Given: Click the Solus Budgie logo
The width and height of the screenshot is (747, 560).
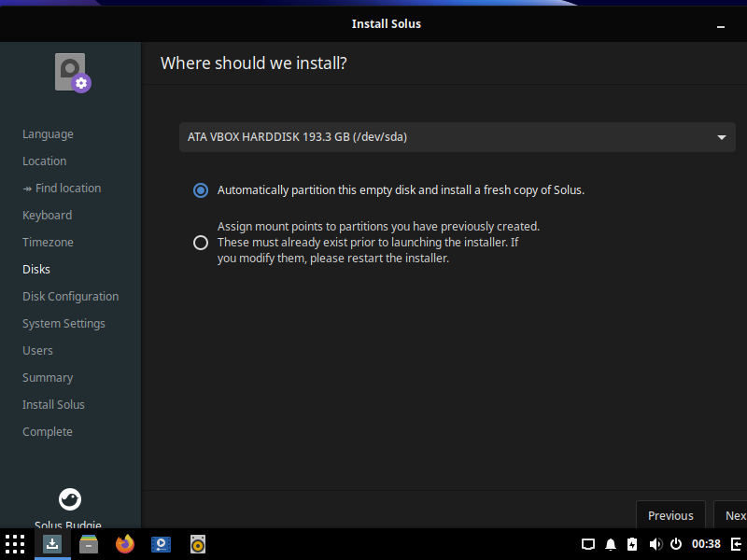Looking at the screenshot, I should click(70, 499).
